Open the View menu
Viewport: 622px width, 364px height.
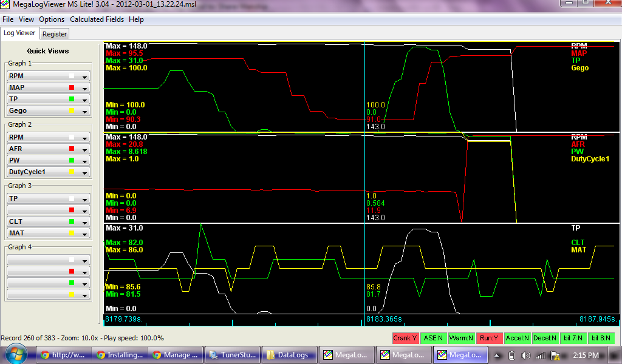coord(26,19)
